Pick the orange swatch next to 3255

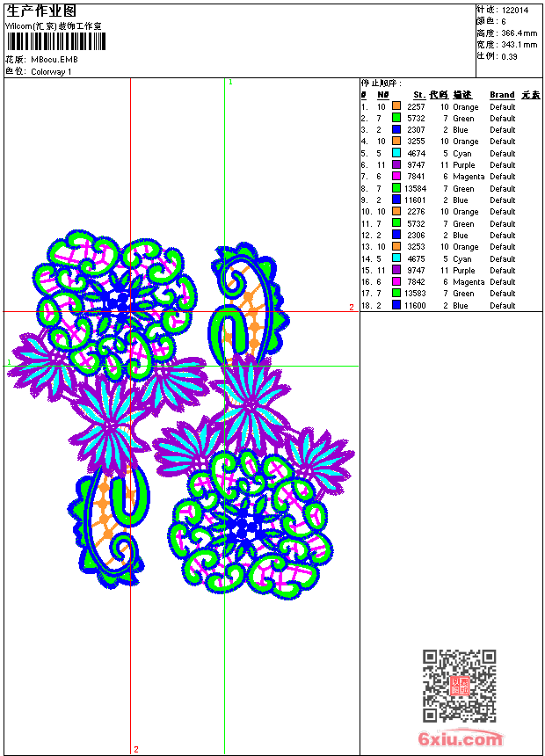(x=396, y=141)
